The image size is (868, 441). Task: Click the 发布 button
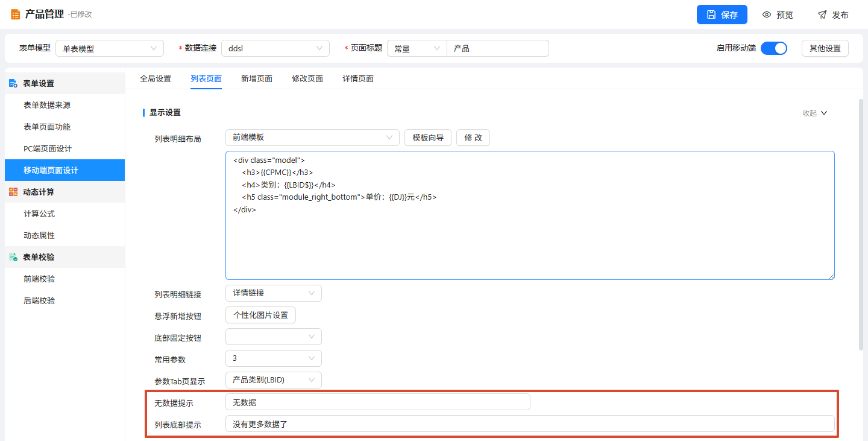coord(833,14)
